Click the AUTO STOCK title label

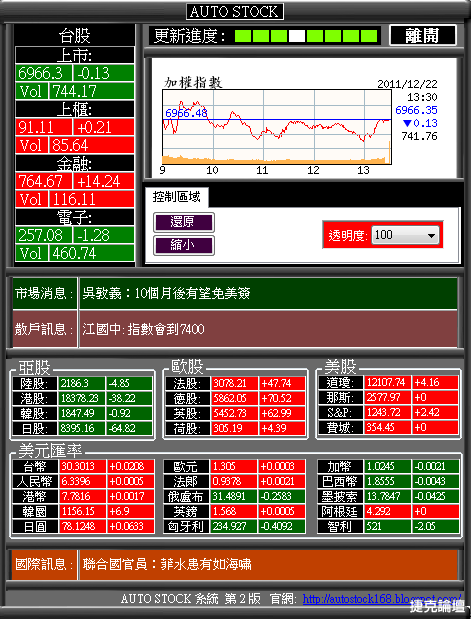(x=235, y=12)
